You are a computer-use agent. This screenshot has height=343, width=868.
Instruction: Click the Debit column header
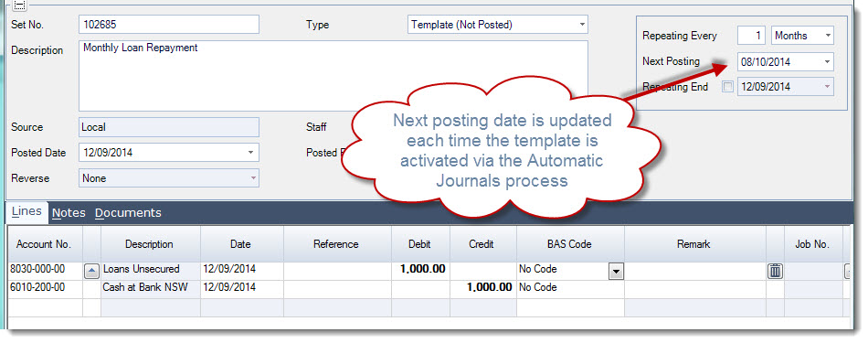point(420,244)
